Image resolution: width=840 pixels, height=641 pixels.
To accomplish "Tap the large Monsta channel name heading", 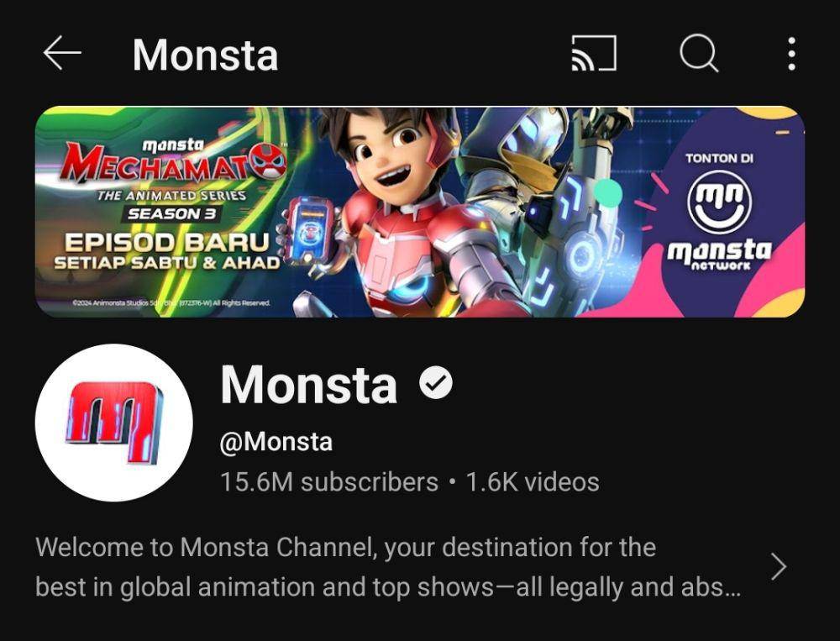I will pos(309,384).
